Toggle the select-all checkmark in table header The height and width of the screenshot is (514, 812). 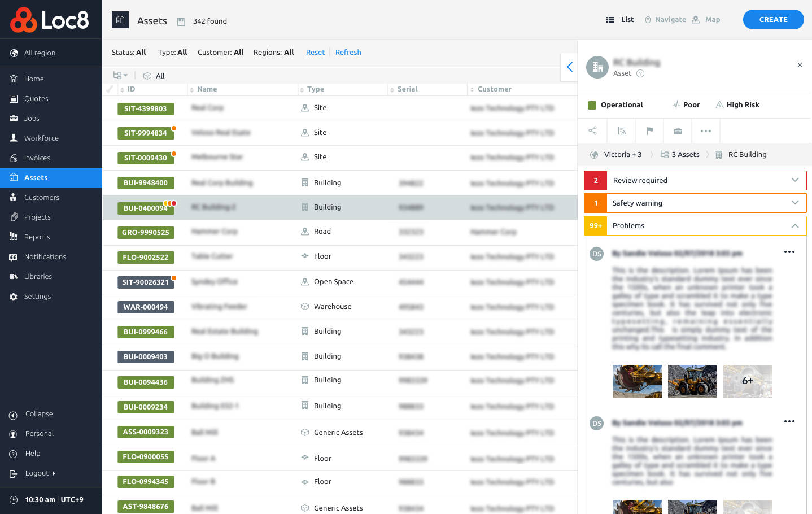(110, 89)
